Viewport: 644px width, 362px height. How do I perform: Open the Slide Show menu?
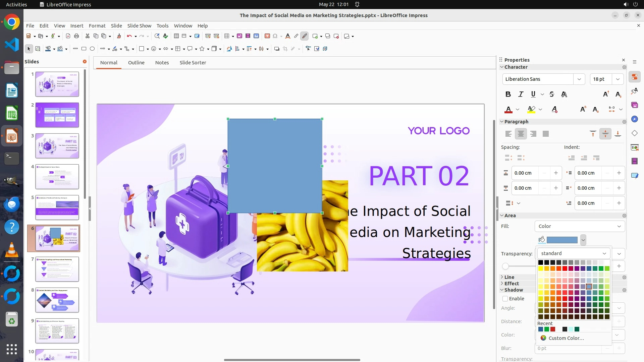coord(139,25)
